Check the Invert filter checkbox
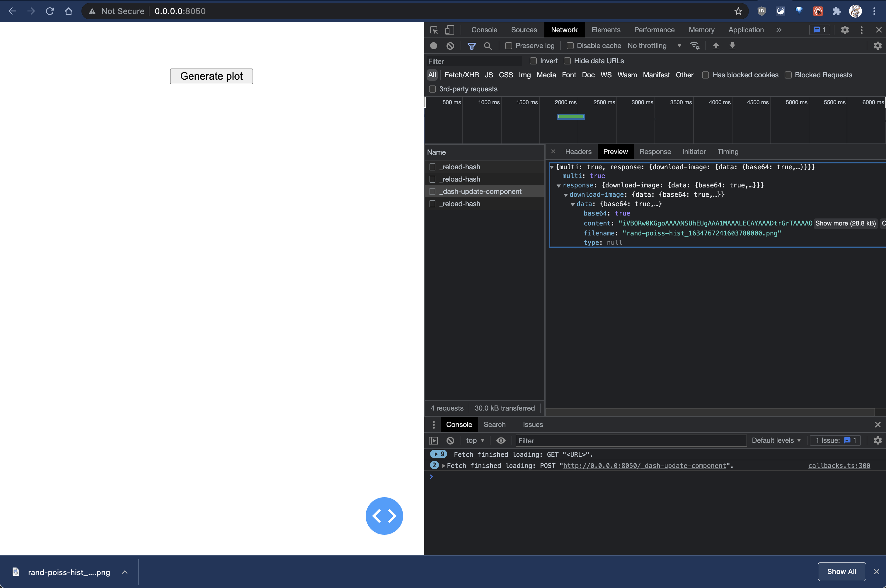886x588 pixels. 533,61
